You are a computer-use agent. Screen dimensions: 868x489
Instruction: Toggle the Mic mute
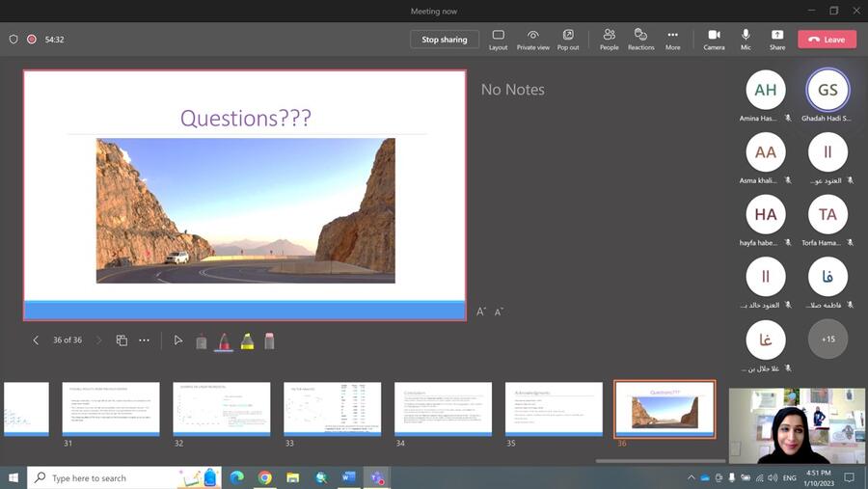coord(746,39)
